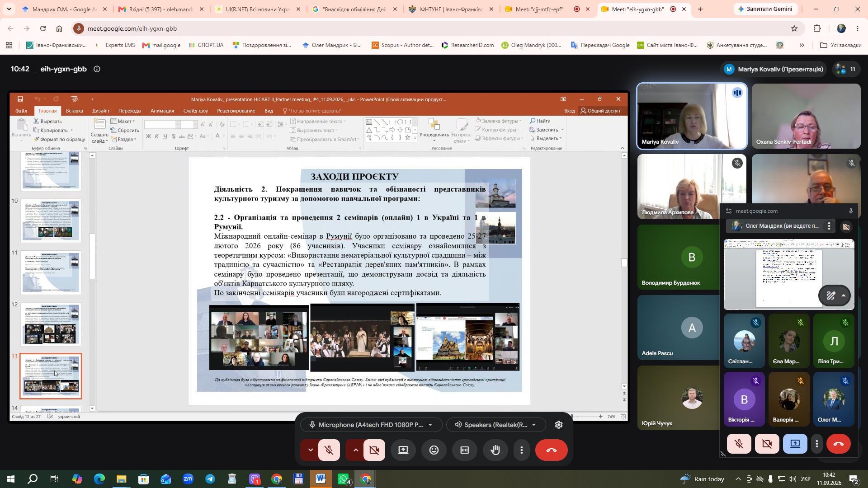Switch to the UKR.NET news tab
The image size is (868, 488).
(x=258, y=9)
